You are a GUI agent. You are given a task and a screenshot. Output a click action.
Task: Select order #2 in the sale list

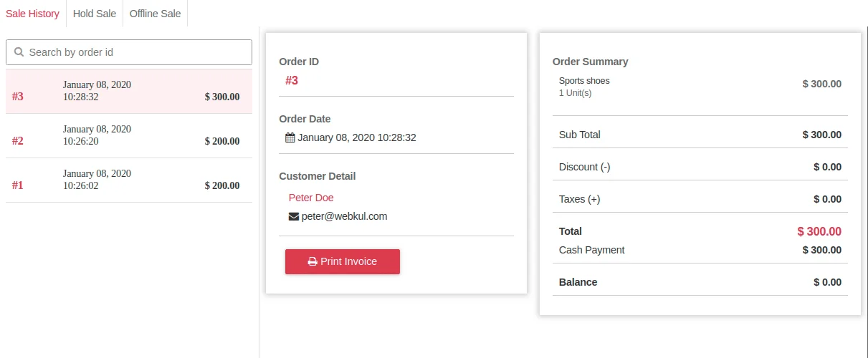point(129,135)
